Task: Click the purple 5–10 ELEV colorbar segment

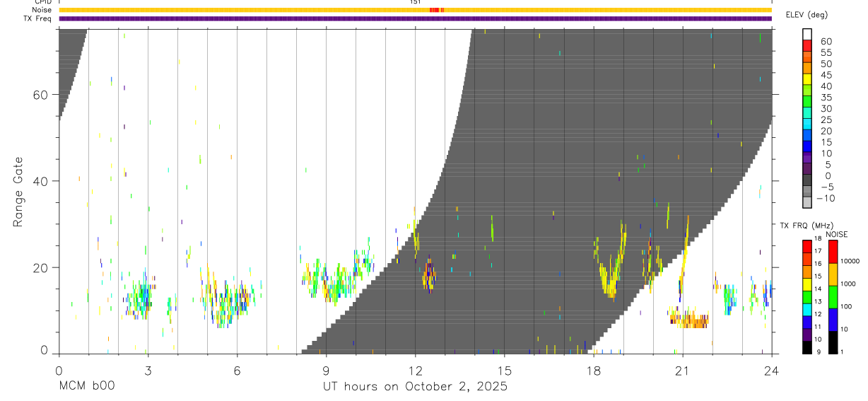Action: pyautogui.click(x=807, y=159)
